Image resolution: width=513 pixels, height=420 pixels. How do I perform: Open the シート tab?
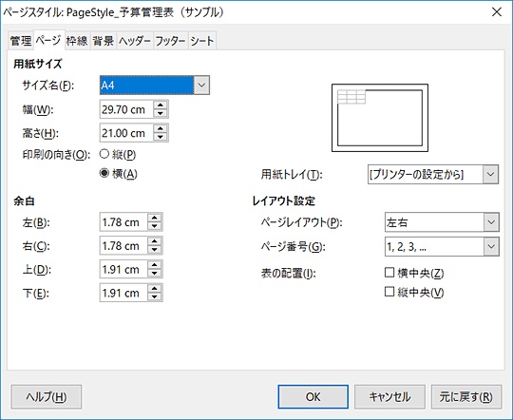[x=201, y=41]
